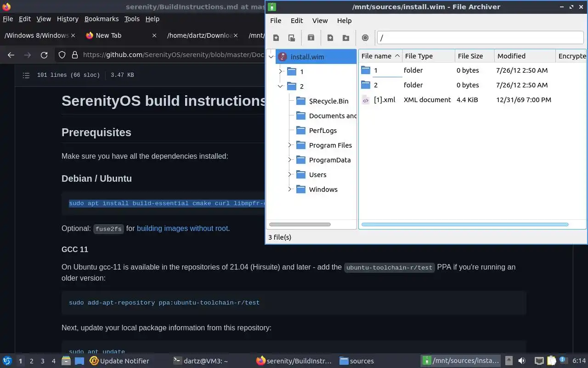Open Firefox's History menu

(x=68, y=19)
